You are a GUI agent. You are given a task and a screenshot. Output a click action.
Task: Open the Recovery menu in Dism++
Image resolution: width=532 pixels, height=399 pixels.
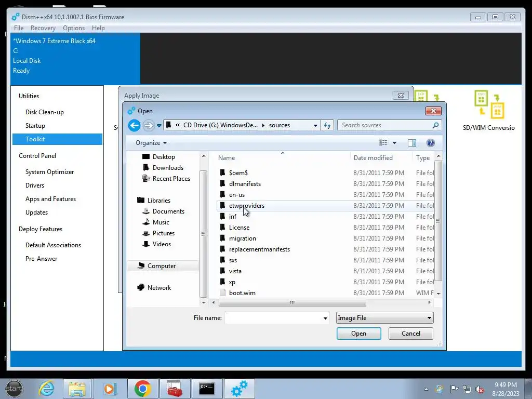click(43, 28)
